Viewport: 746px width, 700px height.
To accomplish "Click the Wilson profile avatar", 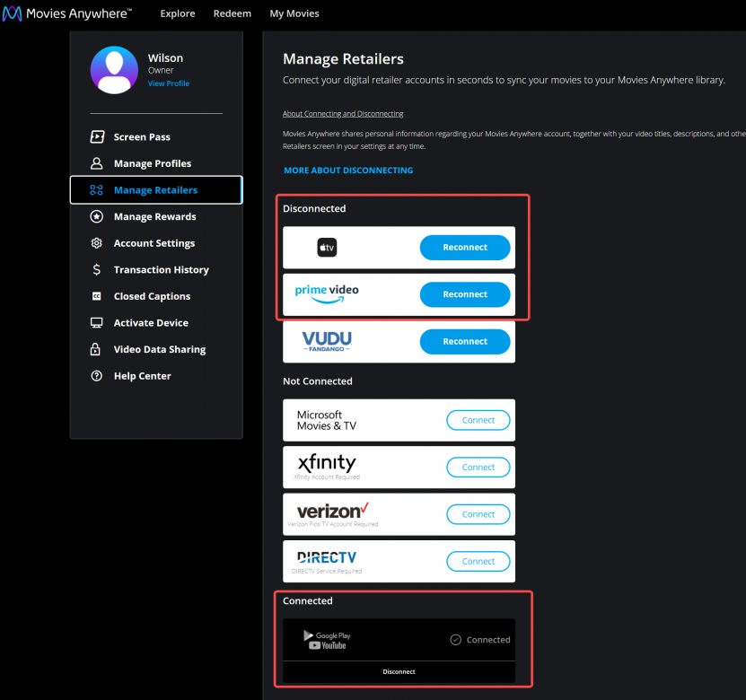I will coord(114,70).
